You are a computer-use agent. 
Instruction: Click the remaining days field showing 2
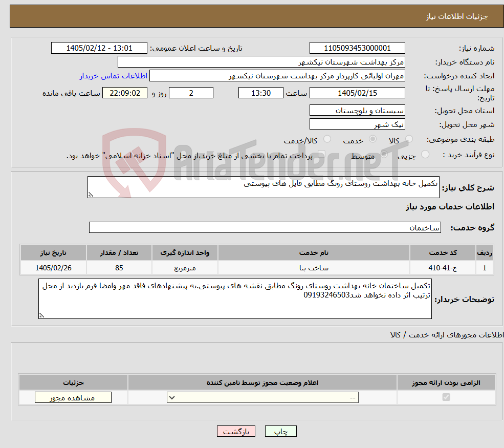[191, 93]
